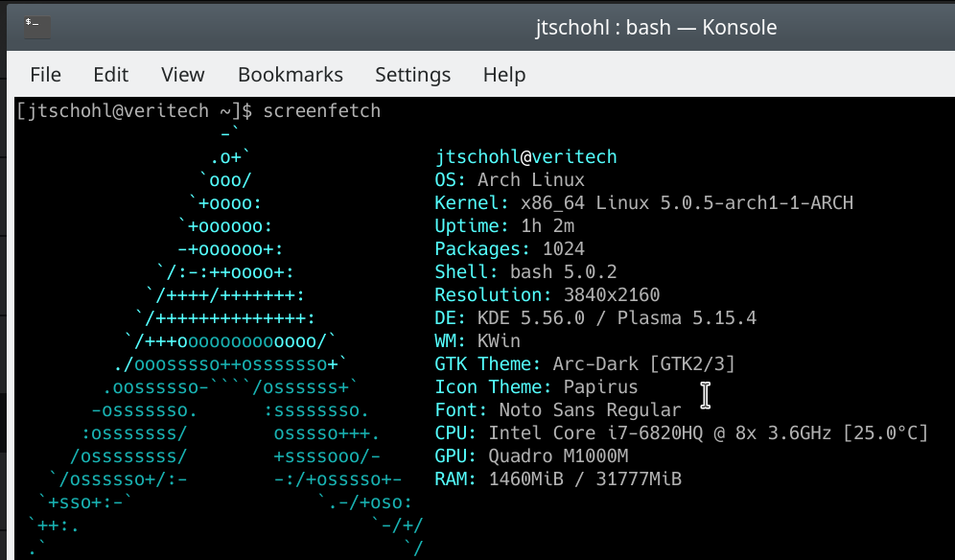Open the Bookmarks menu

pyautogui.click(x=291, y=75)
